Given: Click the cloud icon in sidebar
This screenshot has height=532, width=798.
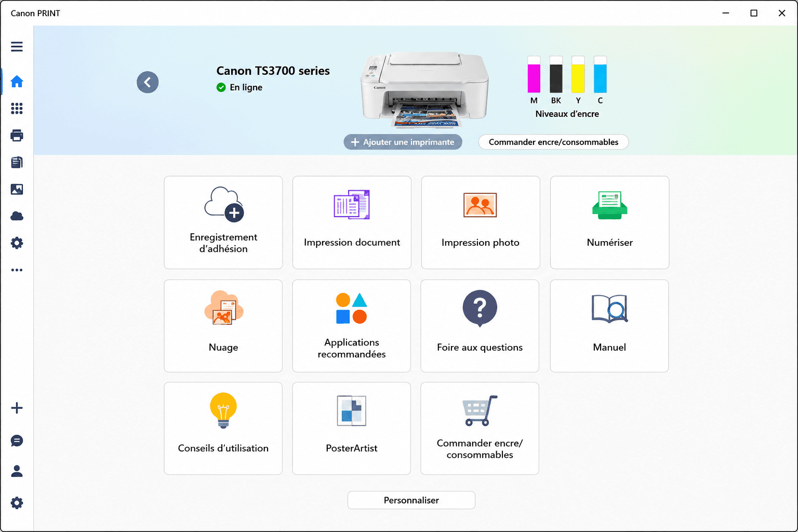Looking at the screenshot, I should coord(17,216).
